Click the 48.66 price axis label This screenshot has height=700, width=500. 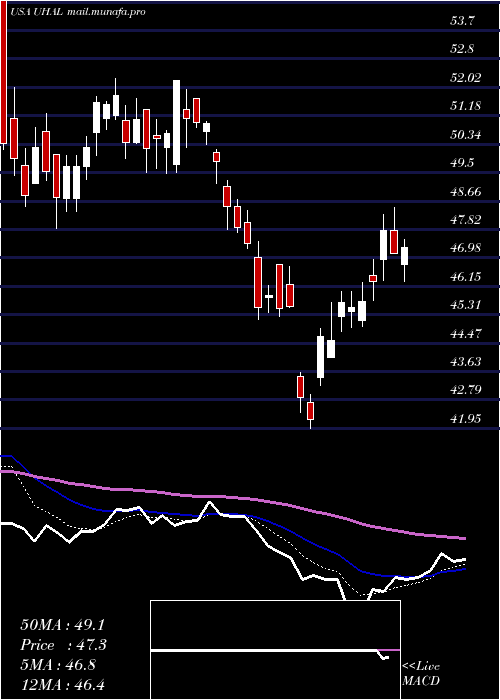pos(466,192)
